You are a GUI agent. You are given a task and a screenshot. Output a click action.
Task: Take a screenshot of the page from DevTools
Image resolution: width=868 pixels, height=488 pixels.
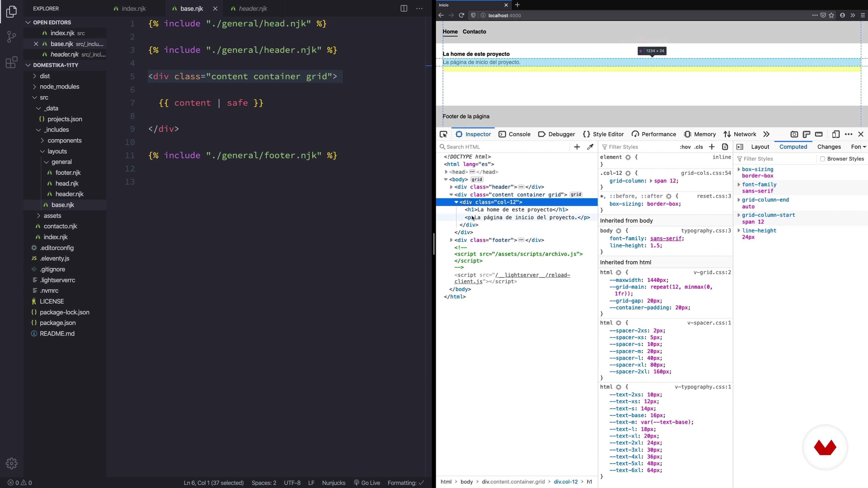[794, 134]
